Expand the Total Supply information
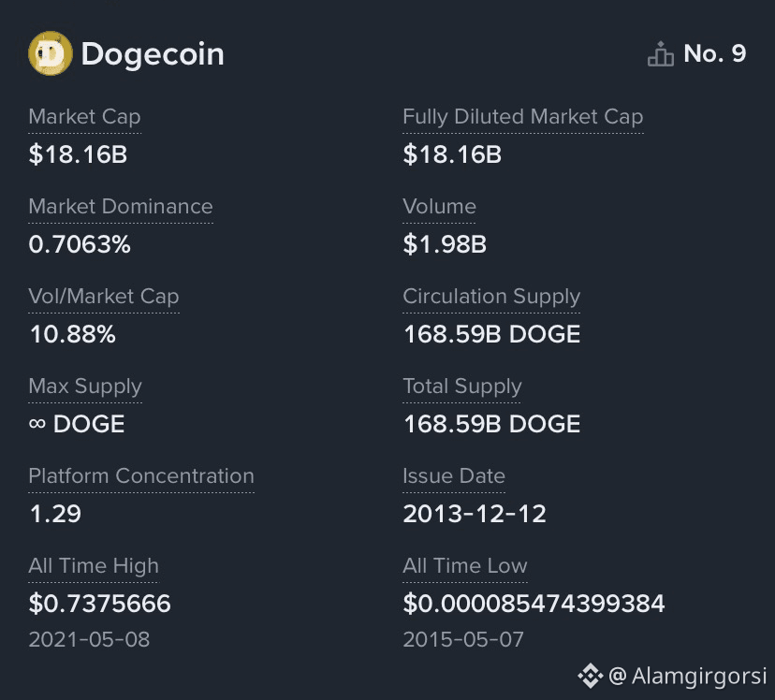Viewport: 775px width, 700px height. click(x=461, y=386)
